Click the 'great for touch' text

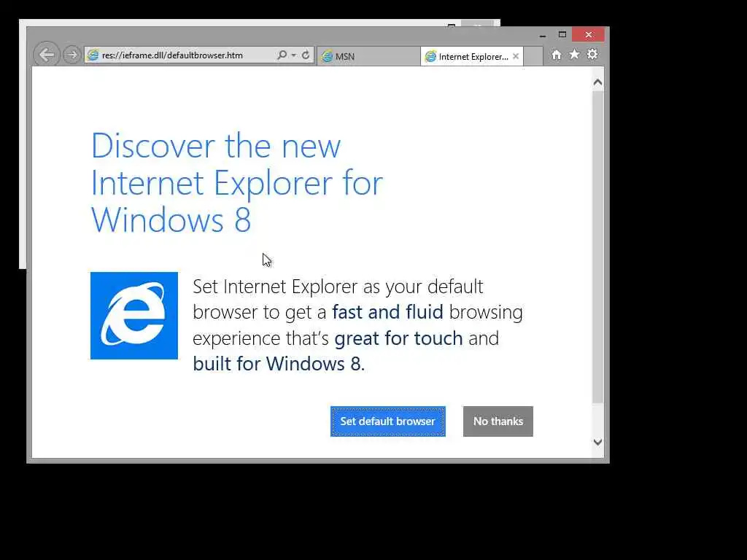tap(398, 338)
